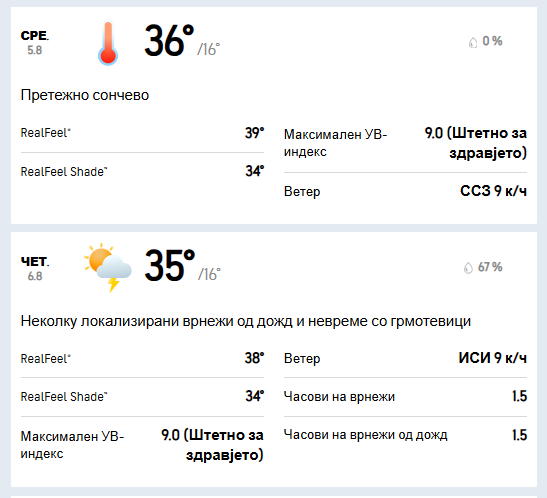Click the sun-cloud thunderstorm icon for Thursday

(x=108, y=267)
